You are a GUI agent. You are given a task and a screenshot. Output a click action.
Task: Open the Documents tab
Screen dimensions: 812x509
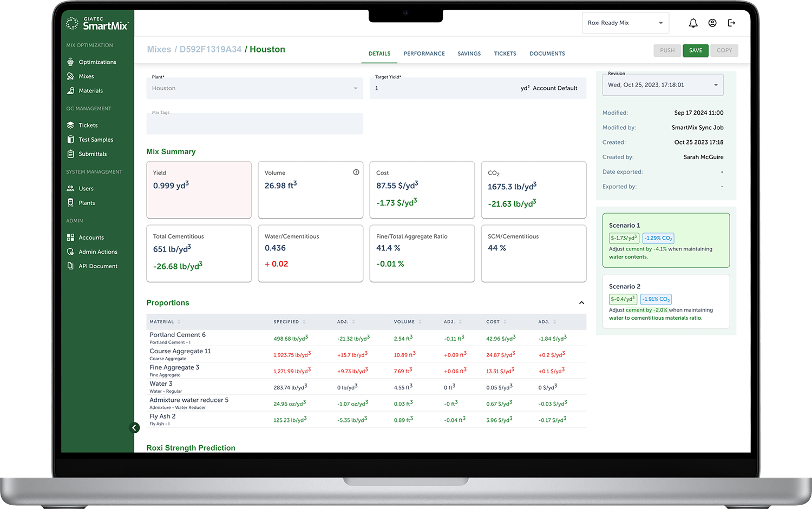[547, 54]
